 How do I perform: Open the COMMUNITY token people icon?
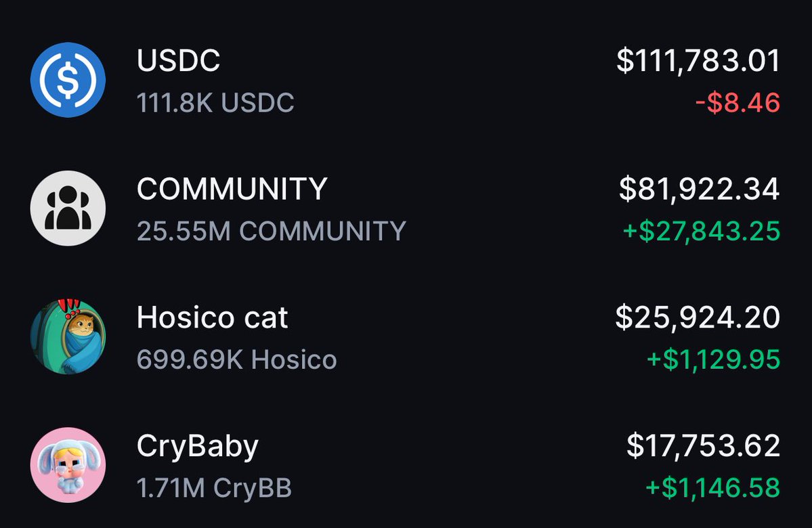[68, 208]
